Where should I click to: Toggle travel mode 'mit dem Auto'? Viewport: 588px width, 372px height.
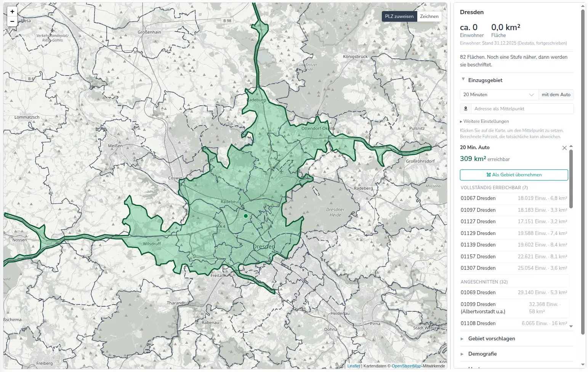pos(556,95)
